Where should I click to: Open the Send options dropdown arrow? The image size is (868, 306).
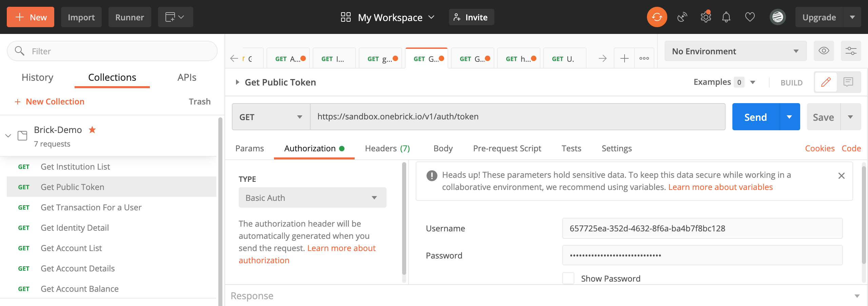click(x=790, y=117)
